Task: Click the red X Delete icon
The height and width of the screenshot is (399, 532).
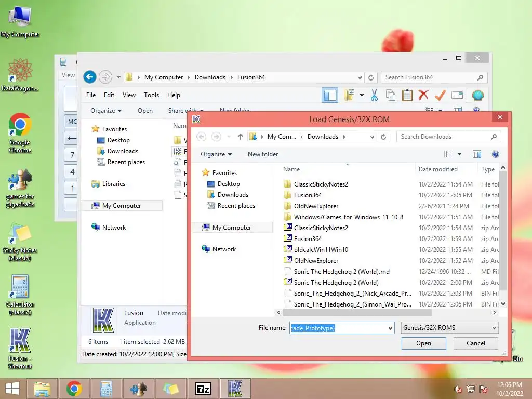Action: [423, 95]
